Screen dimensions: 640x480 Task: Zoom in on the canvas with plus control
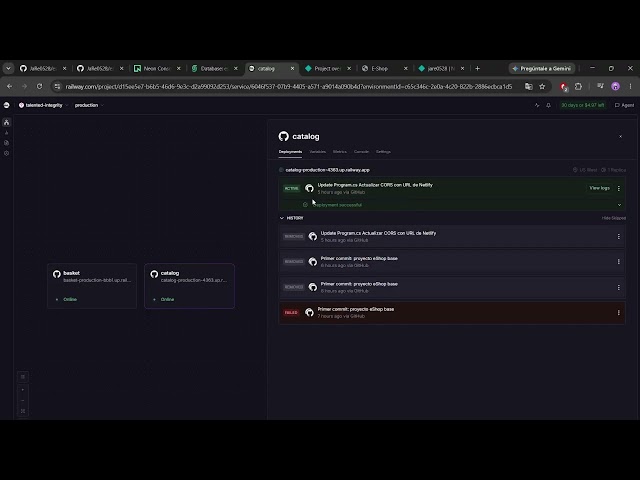click(23, 390)
